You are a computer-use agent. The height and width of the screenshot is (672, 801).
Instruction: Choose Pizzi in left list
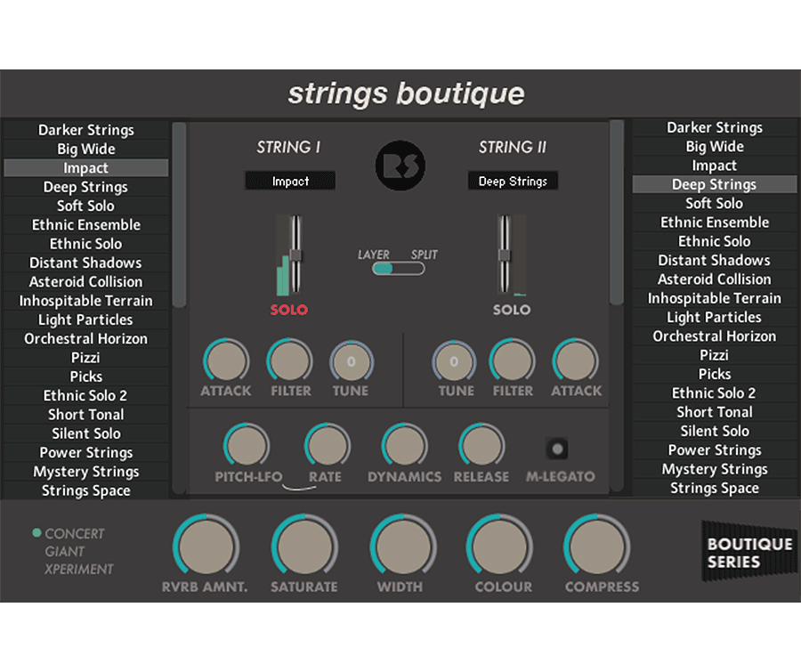click(x=85, y=357)
